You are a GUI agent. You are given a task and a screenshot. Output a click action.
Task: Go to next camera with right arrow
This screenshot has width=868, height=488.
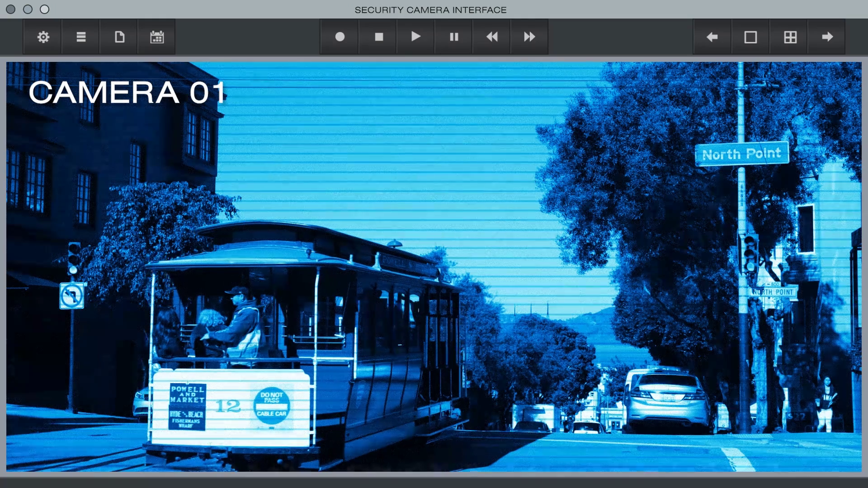[x=827, y=37]
